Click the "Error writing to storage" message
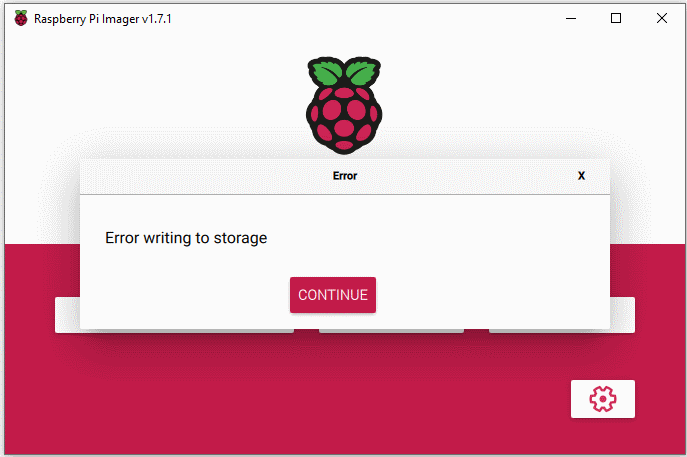 pyautogui.click(x=186, y=238)
